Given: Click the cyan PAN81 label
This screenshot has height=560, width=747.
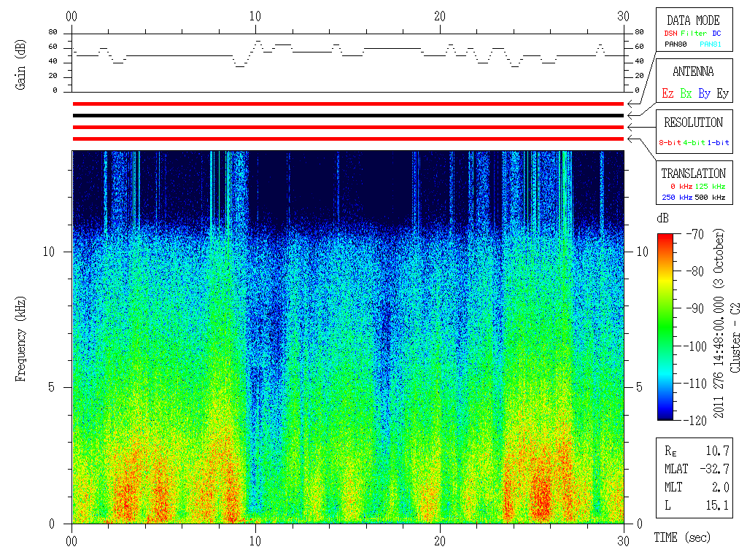Looking at the screenshot, I should [711, 44].
